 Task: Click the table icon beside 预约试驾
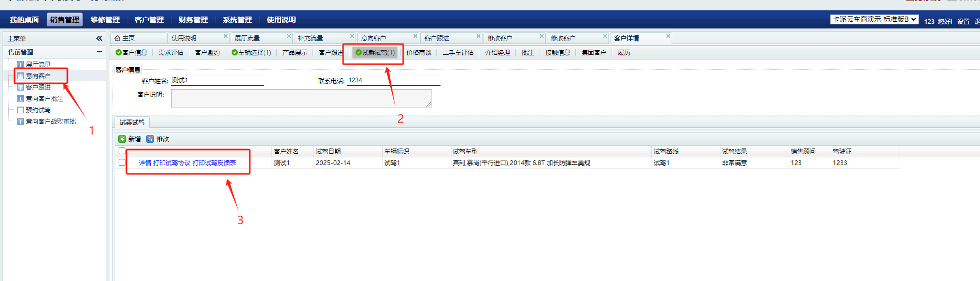(x=21, y=110)
